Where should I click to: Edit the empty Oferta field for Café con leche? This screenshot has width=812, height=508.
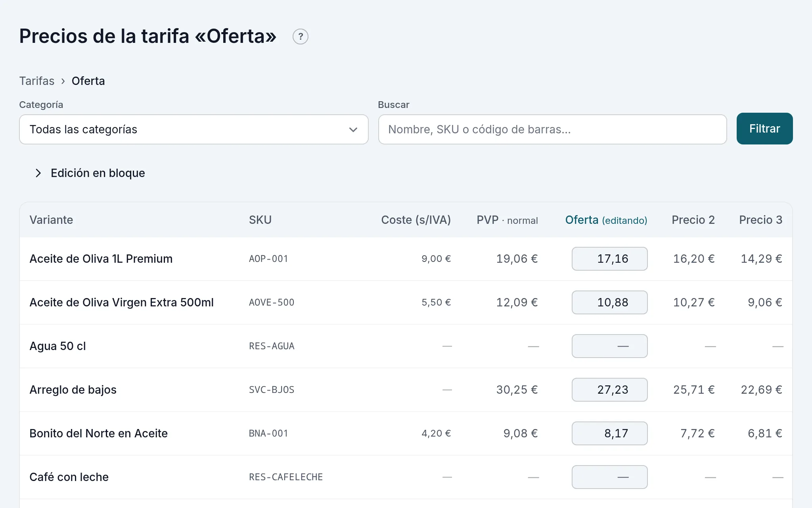[609, 477]
